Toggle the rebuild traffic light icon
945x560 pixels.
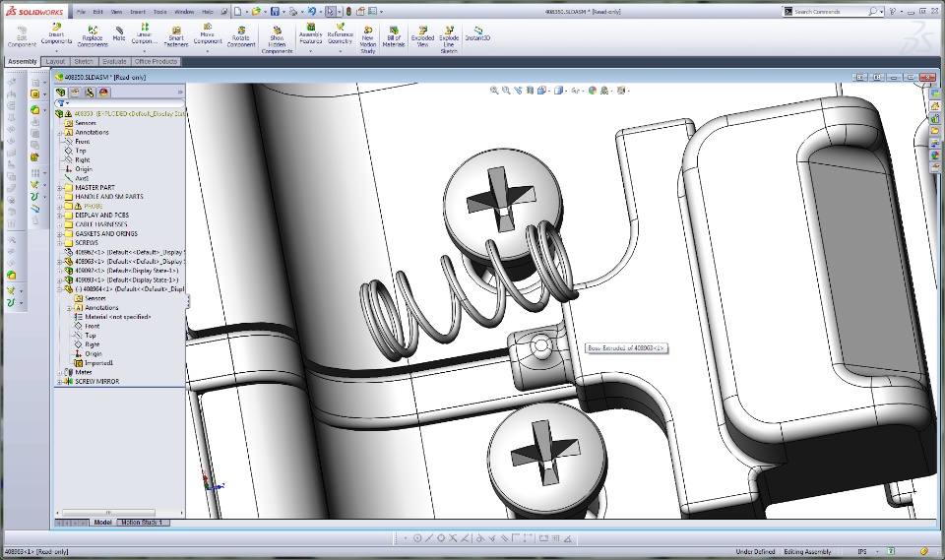click(347, 11)
